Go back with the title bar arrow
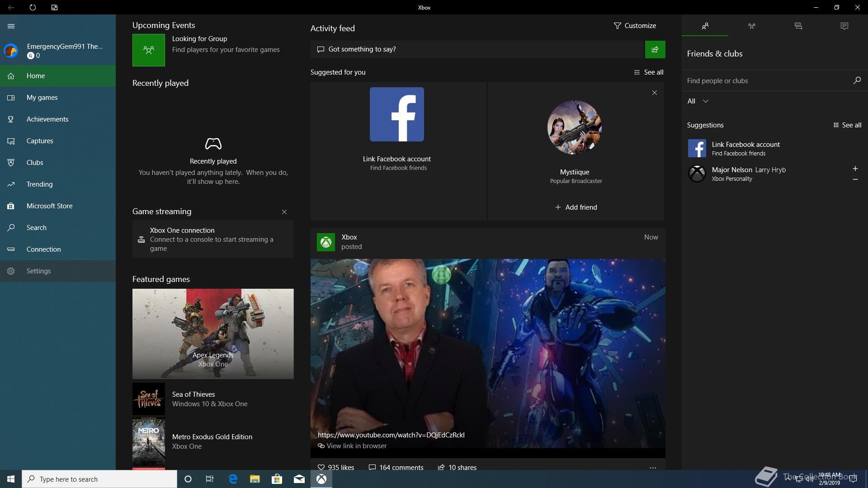The width and height of the screenshot is (868, 488). pos(11,8)
